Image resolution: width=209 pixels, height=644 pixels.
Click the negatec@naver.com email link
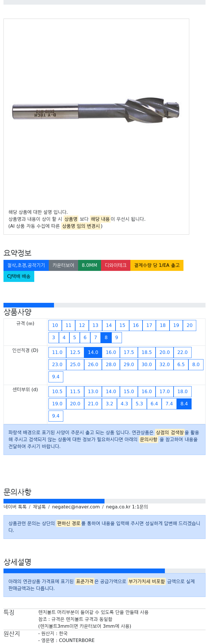[x=76, y=507]
